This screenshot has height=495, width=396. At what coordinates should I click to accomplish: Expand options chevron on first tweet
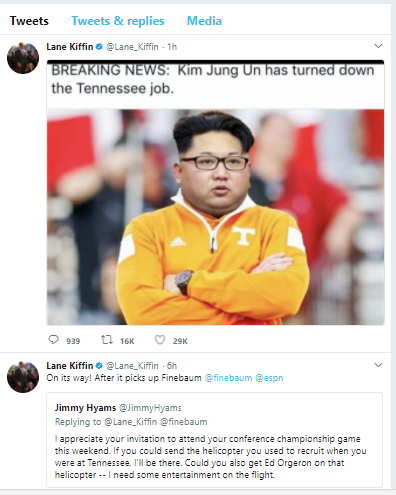378,46
